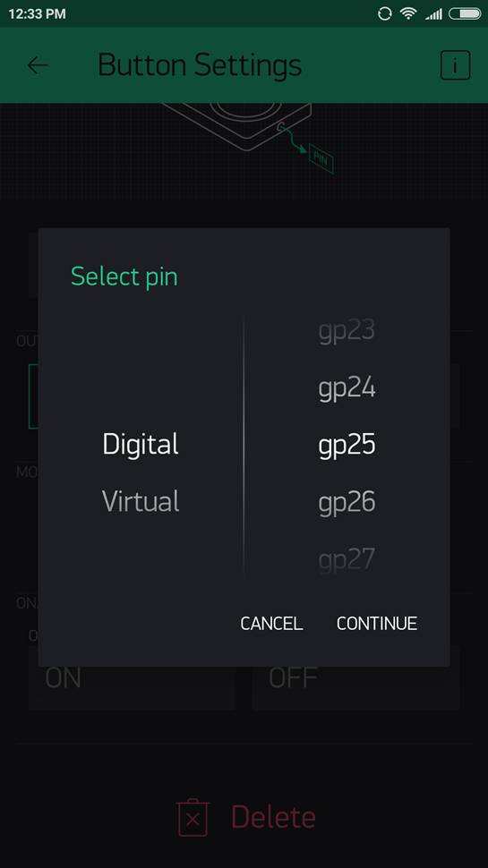488x868 pixels.
Task: Tap the Wi-Fi status icon
Action: coord(408,13)
